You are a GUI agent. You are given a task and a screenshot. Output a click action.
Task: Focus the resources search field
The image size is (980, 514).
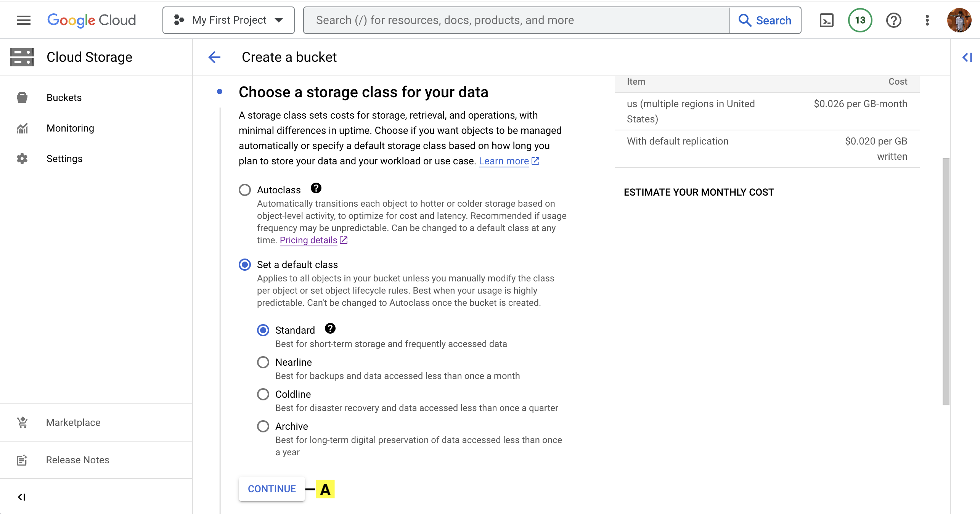pyautogui.click(x=517, y=20)
